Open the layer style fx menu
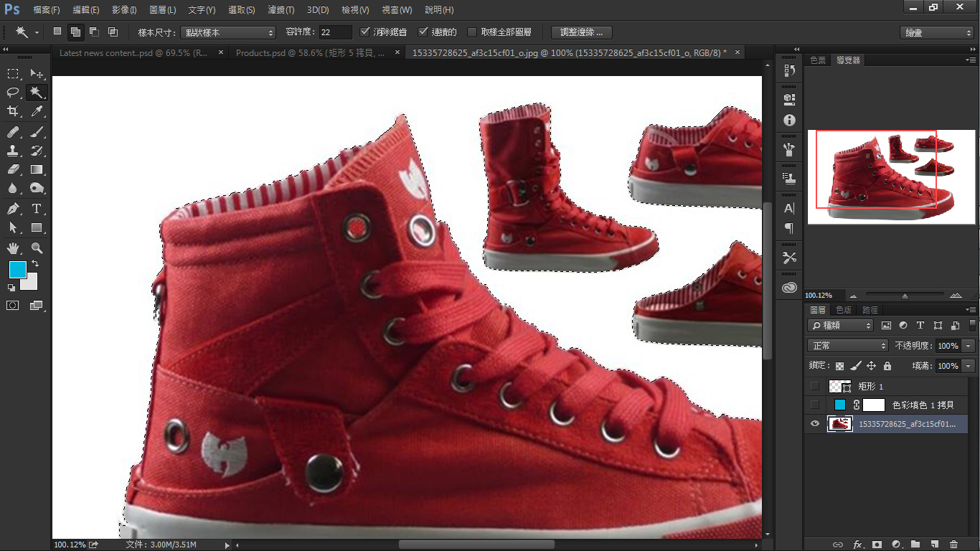This screenshot has height=551, width=980. (857, 545)
